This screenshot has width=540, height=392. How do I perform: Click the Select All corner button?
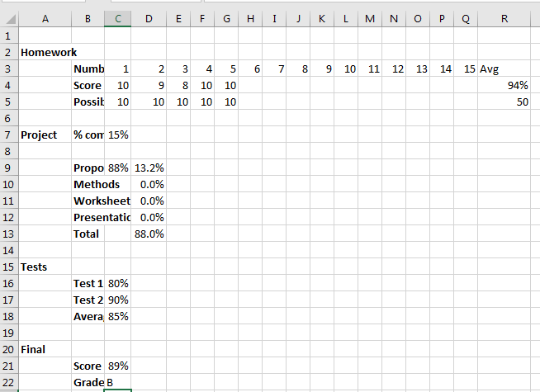point(8,18)
